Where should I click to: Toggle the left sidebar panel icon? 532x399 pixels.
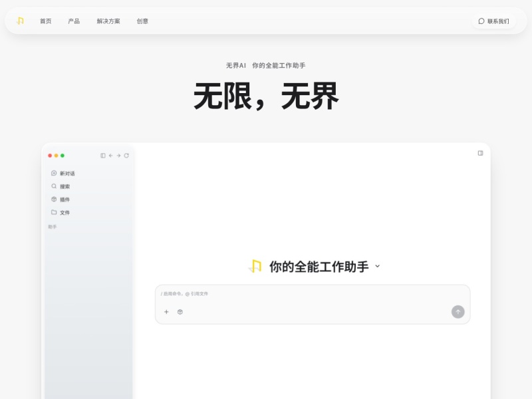point(103,156)
